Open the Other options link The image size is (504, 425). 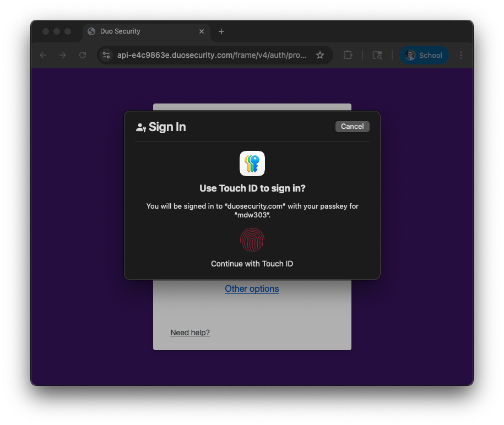coord(252,288)
